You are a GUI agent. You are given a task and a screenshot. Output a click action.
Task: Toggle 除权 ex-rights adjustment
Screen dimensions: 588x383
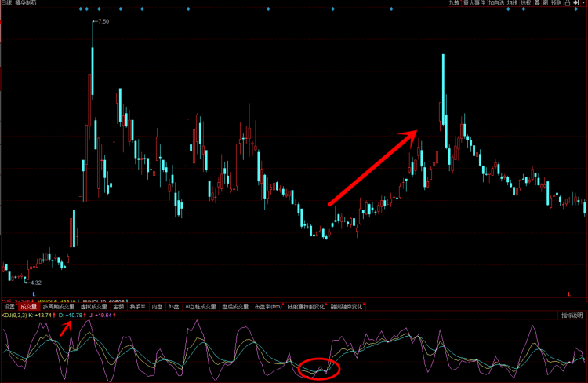click(x=526, y=3)
